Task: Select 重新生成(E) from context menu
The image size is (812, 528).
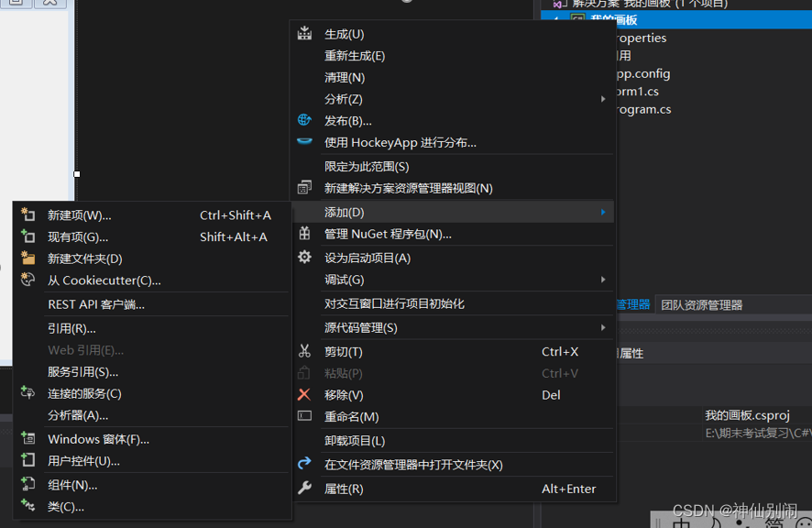Action: (453, 56)
